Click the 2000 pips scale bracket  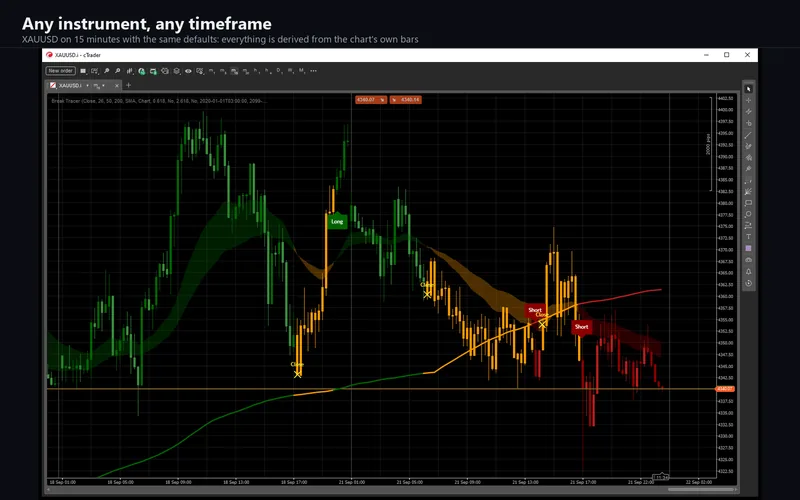(710, 144)
